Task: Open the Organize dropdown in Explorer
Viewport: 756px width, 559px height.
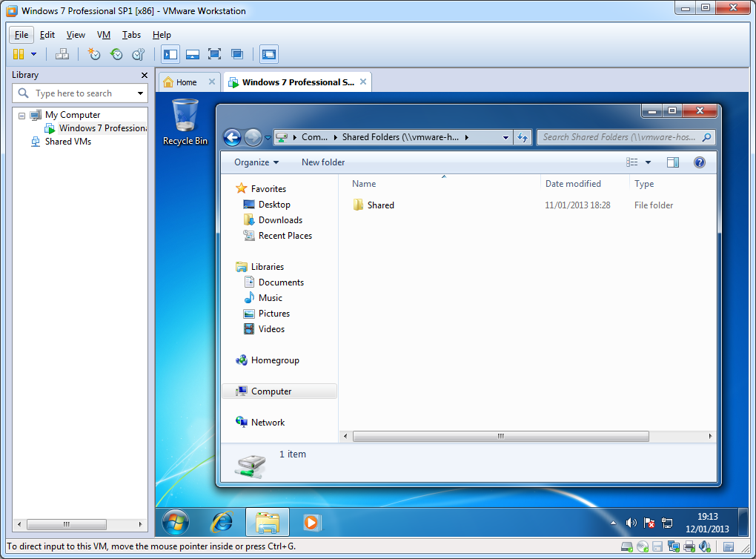Action: pos(256,162)
